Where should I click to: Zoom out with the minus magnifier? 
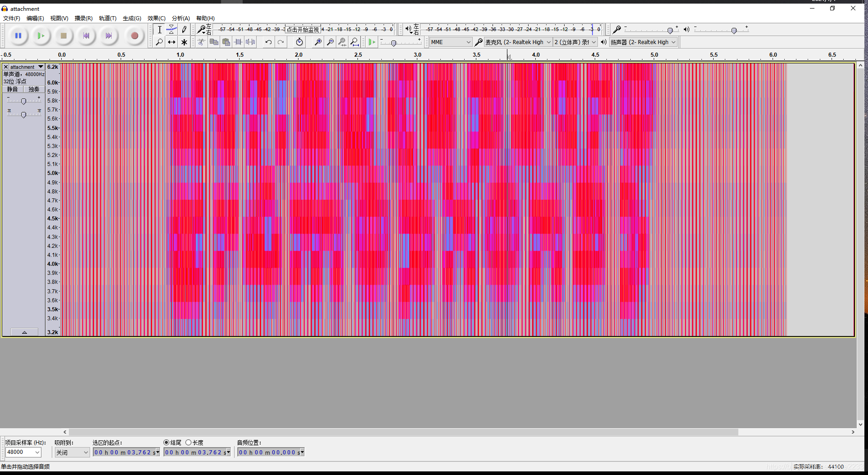tap(330, 42)
